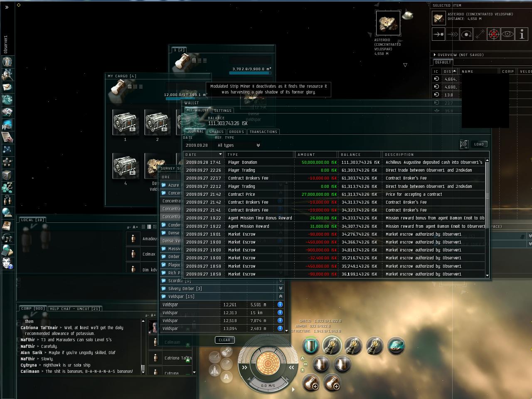Click Keep at Range icon for selected asteroid
This screenshot has height=399, width=532.
(x=480, y=34)
